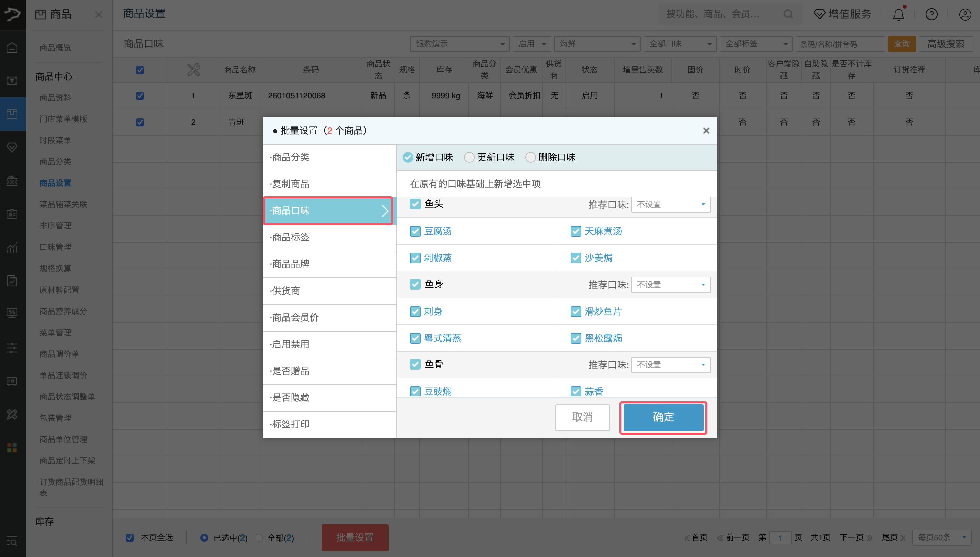The width and height of the screenshot is (980, 557).
Task: Open the user account icon
Action: point(965,14)
